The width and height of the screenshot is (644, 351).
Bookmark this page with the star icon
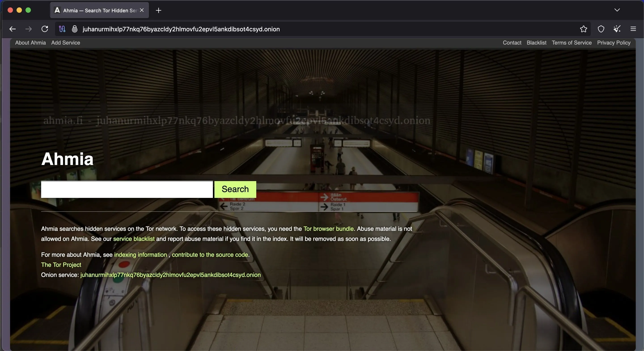(x=583, y=29)
